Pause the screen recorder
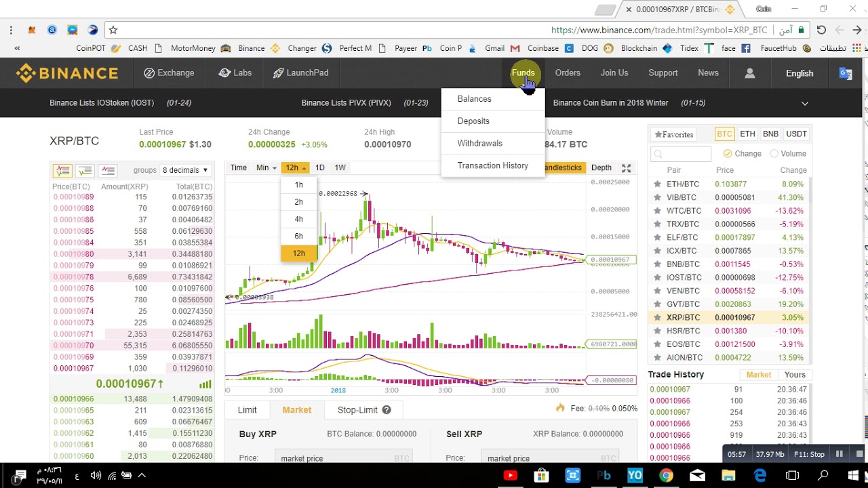The image size is (868, 488). pyautogui.click(x=839, y=454)
